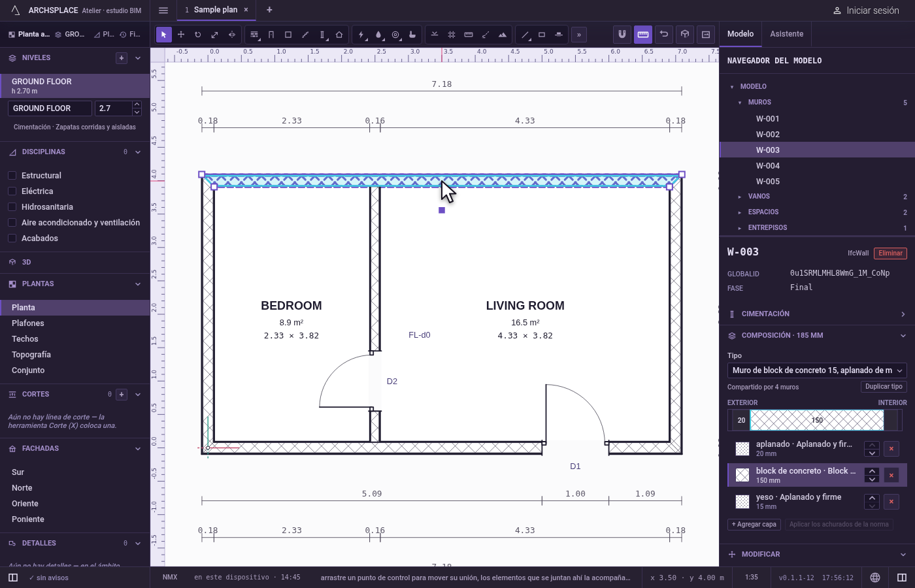Select the plumbing water drop tool
915x588 pixels.
(x=378, y=35)
